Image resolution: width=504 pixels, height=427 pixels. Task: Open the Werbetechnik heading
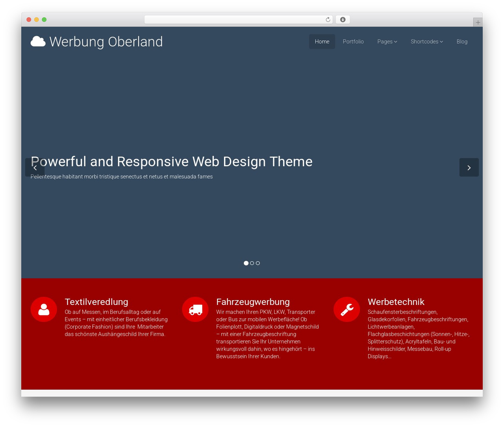pos(396,302)
